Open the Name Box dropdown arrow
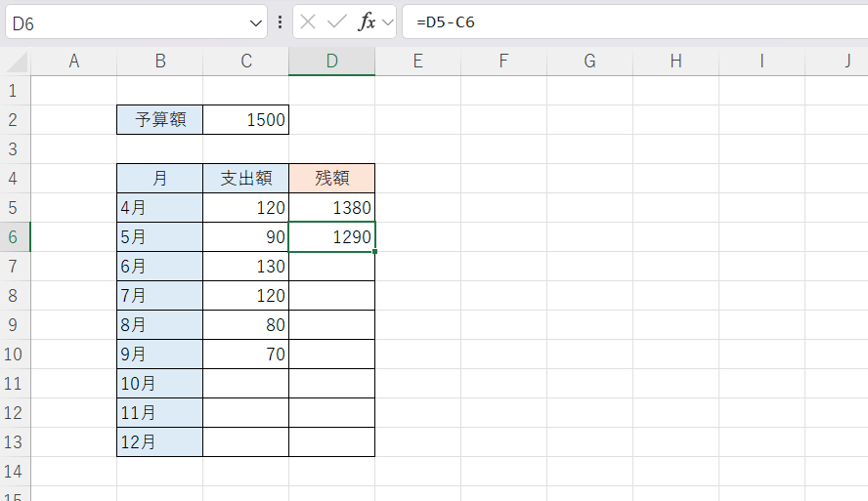Screen dimensions: 868x501 [x=255, y=23]
